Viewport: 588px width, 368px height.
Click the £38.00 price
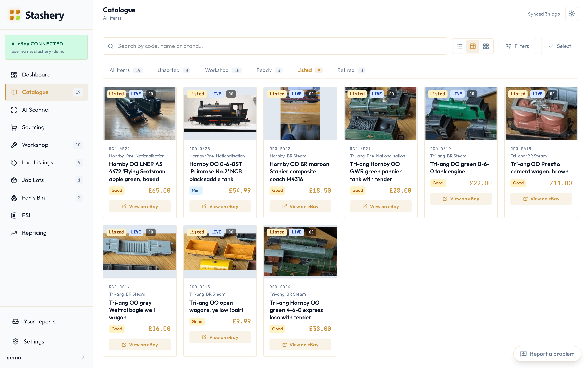click(320, 329)
